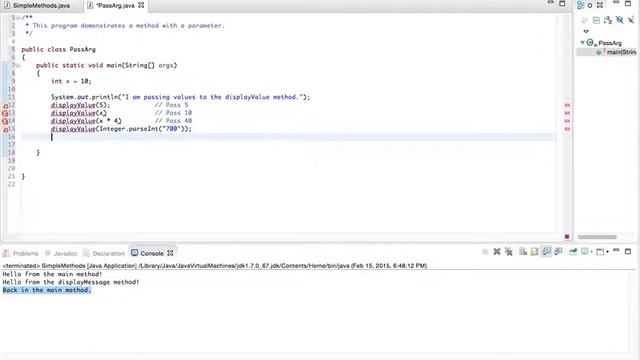Screen dimensions: 640x360
Task: Minimize the Console panel
Action: point(616,251)
